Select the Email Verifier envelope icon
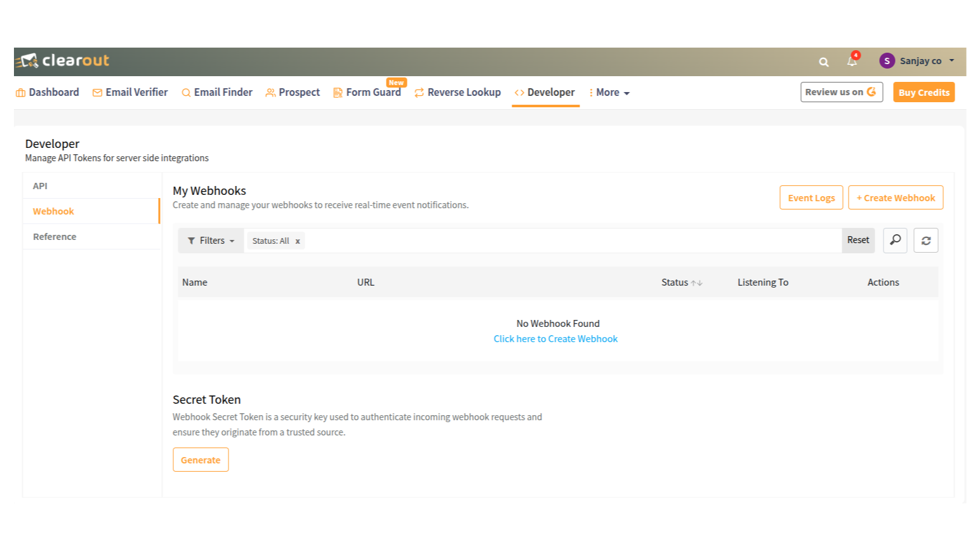The image size is (980, 551). point(96,92)
